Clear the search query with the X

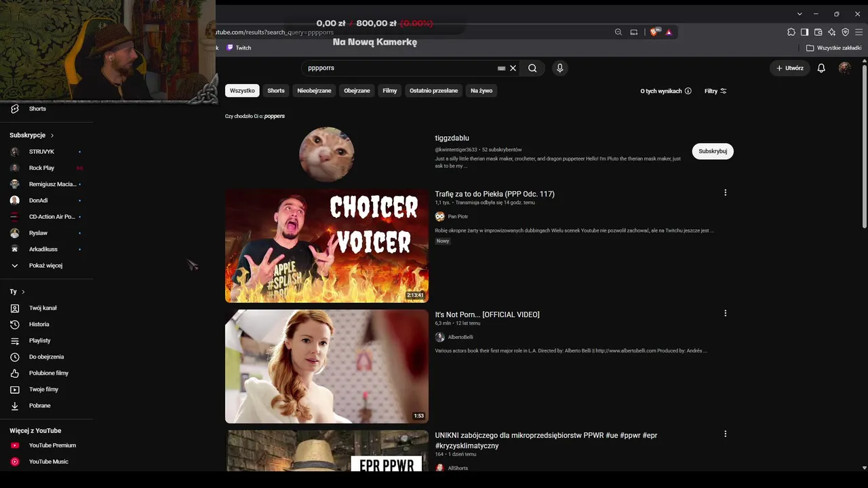click(513, 68)
